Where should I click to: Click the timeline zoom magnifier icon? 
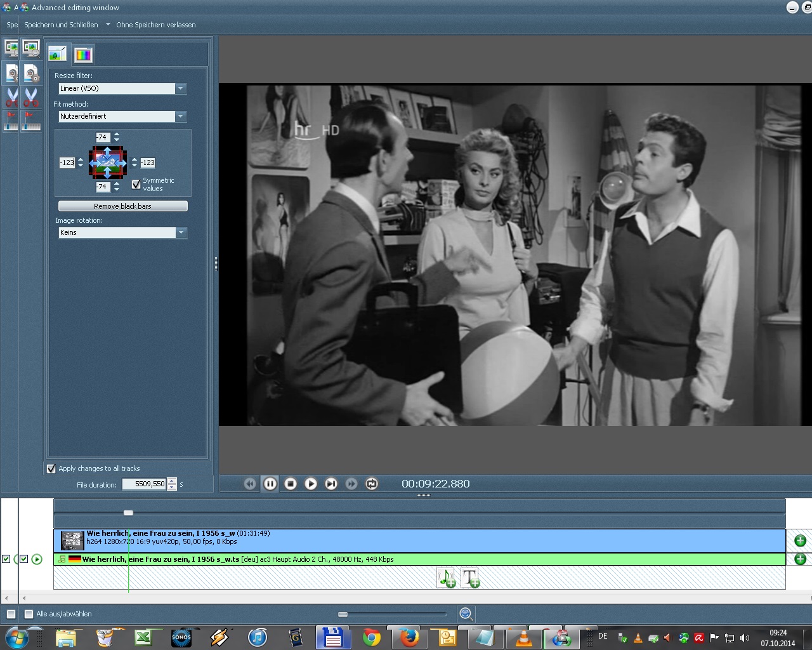pos(466,614)
